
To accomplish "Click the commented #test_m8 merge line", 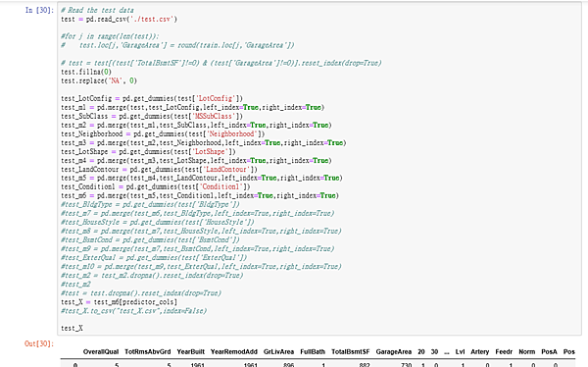I will point(201,231).
